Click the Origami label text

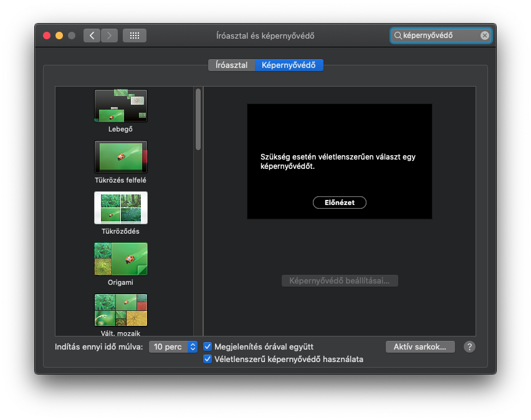[x=120, y=282]
